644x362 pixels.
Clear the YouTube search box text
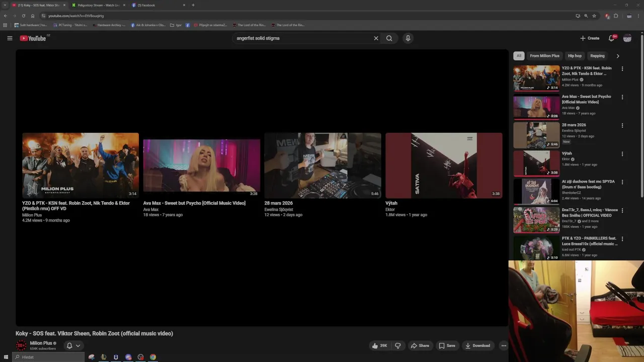[376, 38]
